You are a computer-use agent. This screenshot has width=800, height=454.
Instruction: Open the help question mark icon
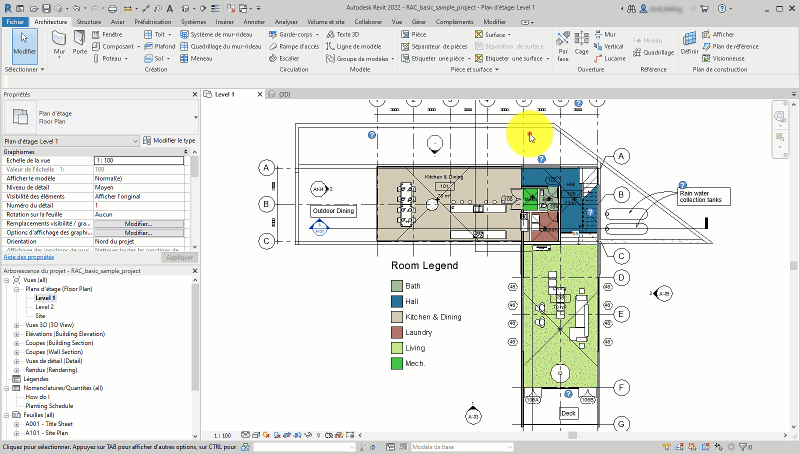[x=722, y=8]
